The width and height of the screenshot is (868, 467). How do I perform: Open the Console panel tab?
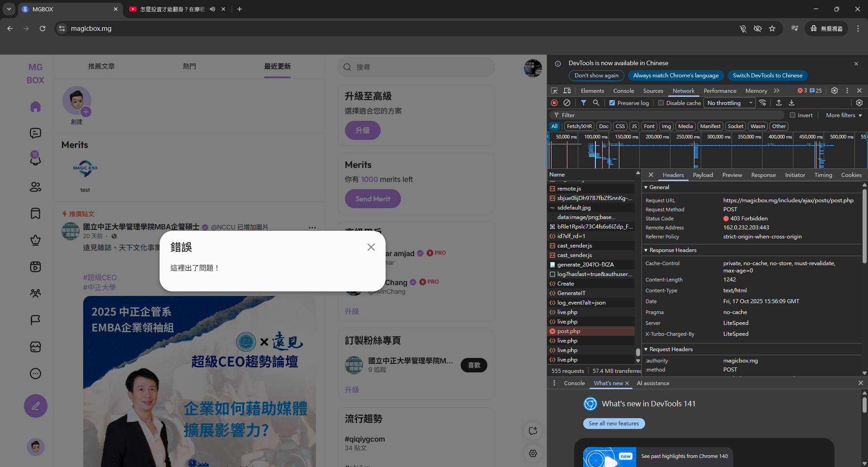623,91
